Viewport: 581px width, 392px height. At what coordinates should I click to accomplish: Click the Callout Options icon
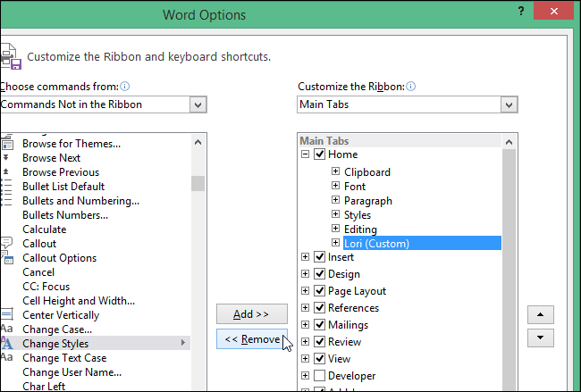tap(6, 257)
